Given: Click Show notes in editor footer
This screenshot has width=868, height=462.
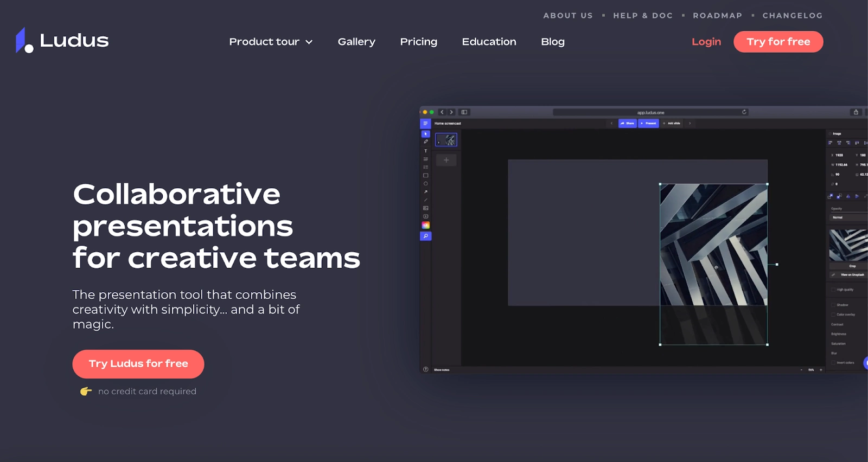Looking at the screenshot, I should point(442,370).
